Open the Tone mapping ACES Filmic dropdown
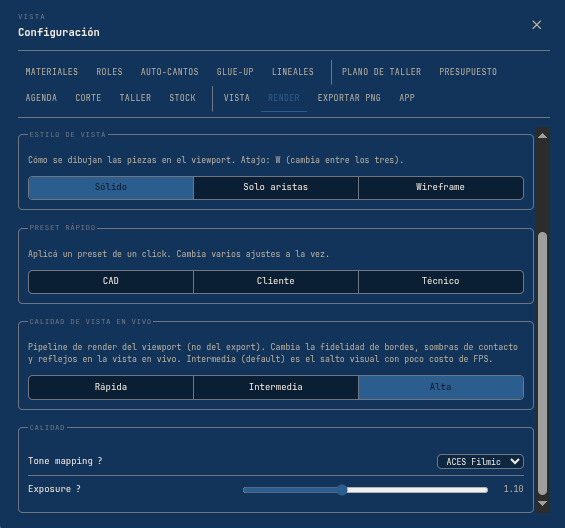Viewport: 565px width, 528px height. (480, 462)
